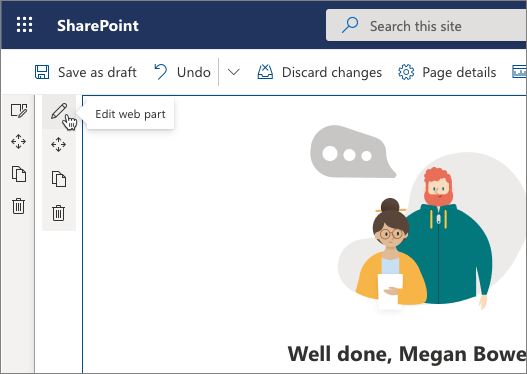Open the SharePoint app launcher grid
Viewport: 527px width, 374px height.
point(25,25)
